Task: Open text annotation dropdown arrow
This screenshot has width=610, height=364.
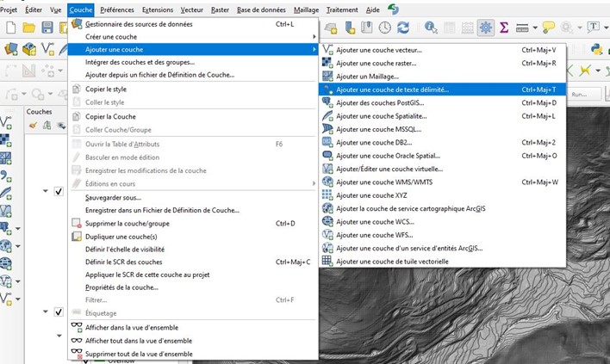Action: pos(606,28)
